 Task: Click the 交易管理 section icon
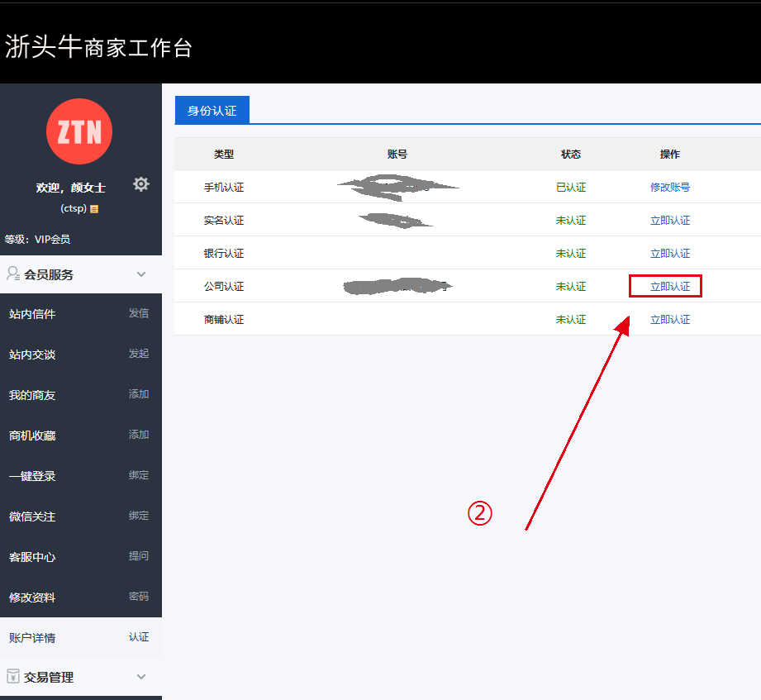[x=13, y=677]
